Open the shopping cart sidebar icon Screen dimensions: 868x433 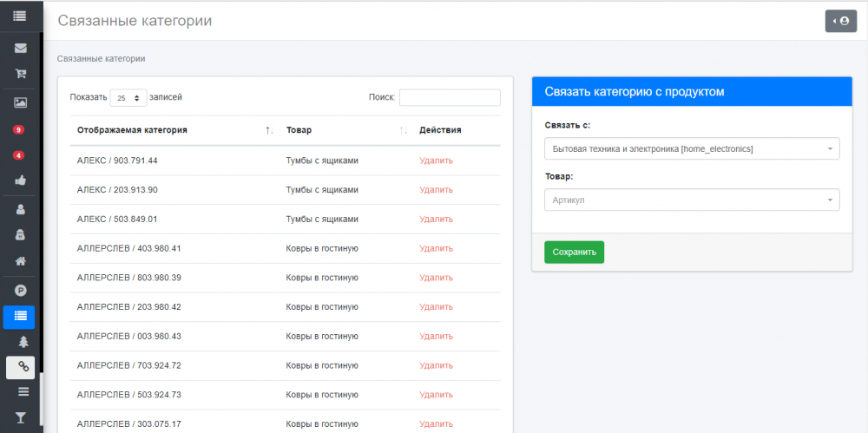click(x=20, y=74)
